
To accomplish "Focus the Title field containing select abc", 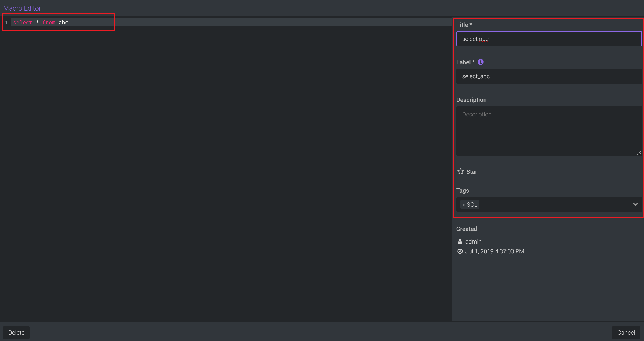I will point(549,39).
